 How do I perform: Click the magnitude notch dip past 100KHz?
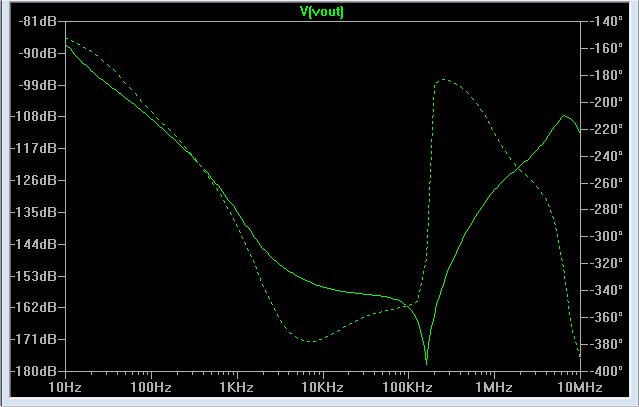426,361
